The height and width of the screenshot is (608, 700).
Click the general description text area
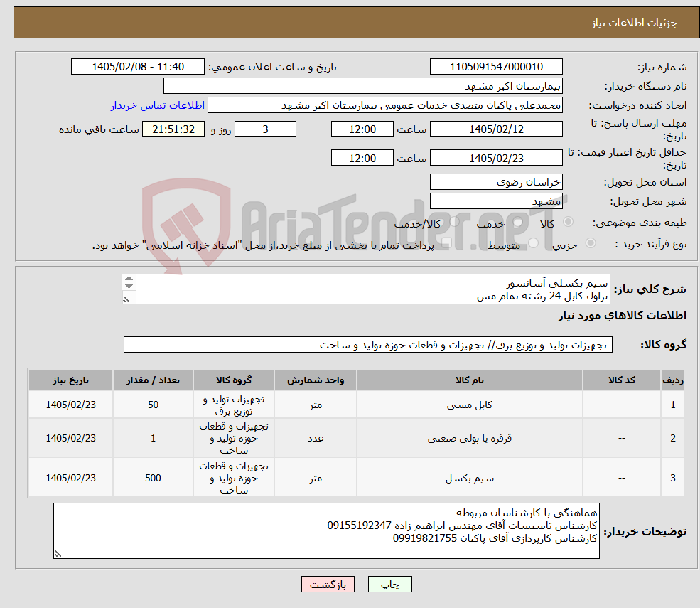365,289
